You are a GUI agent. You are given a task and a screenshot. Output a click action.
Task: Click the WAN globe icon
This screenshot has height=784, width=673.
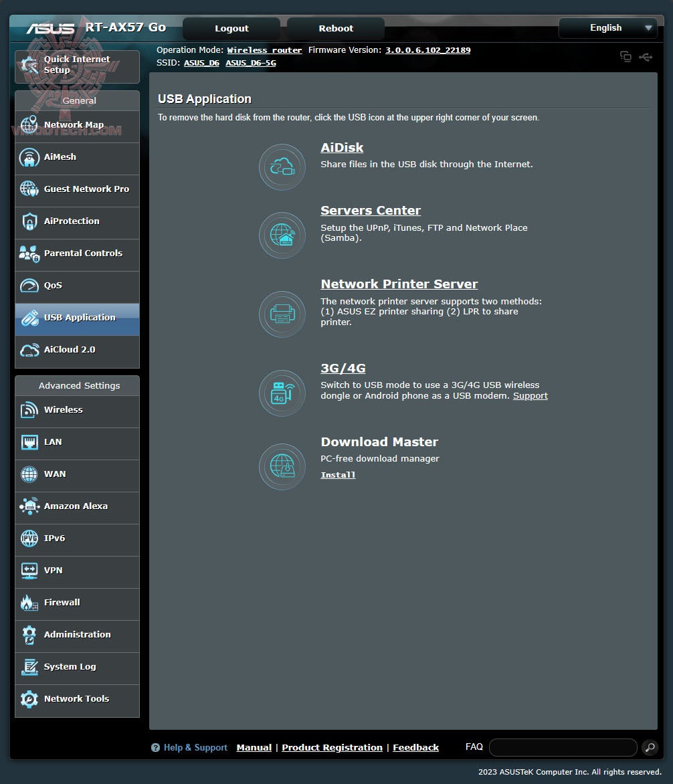point(29,474)
